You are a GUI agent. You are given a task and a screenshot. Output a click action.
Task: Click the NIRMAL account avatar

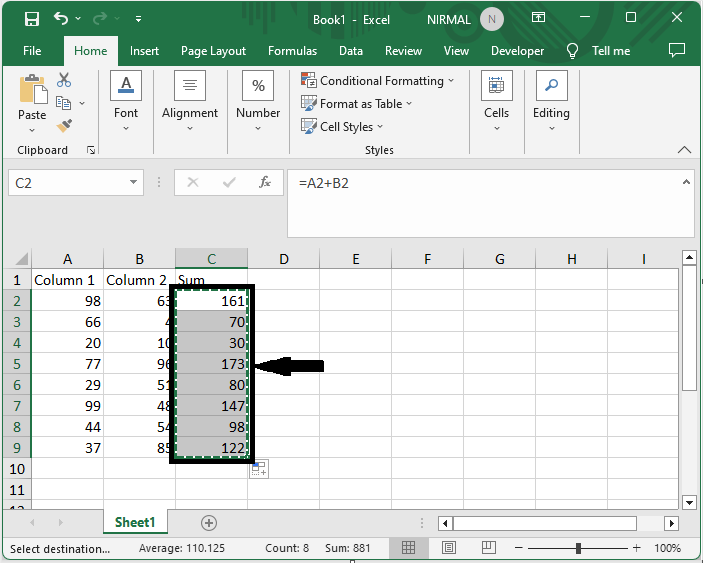(492, 19)
